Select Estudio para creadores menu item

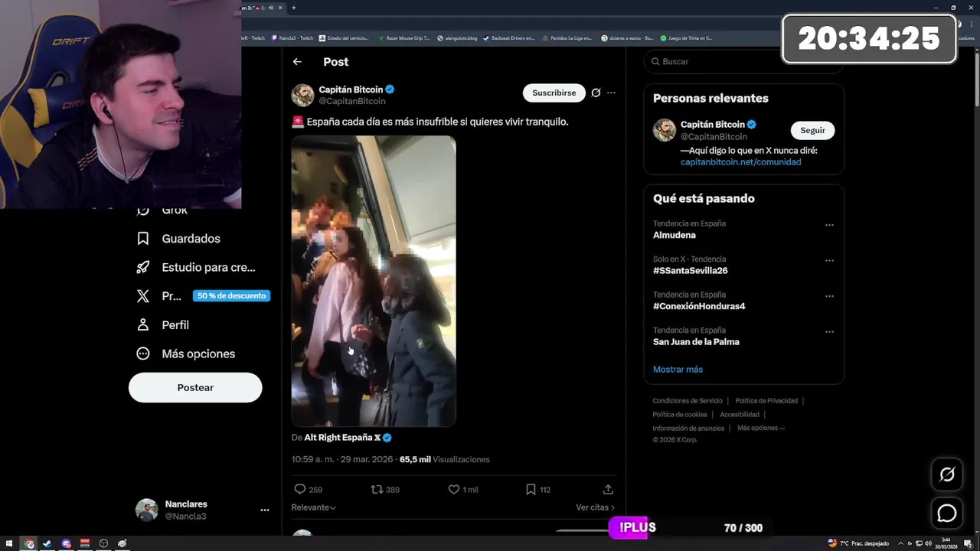[208, 267]
